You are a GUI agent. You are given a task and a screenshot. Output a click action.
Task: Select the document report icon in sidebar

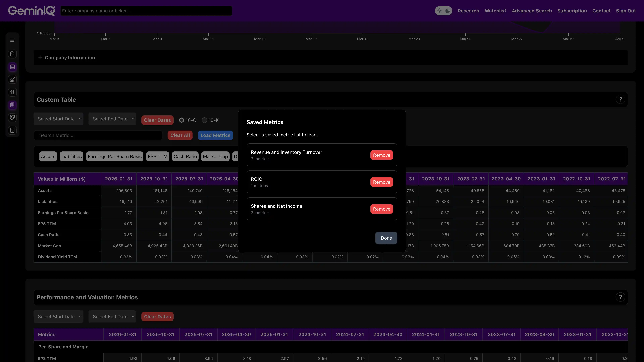click(12, 54)
